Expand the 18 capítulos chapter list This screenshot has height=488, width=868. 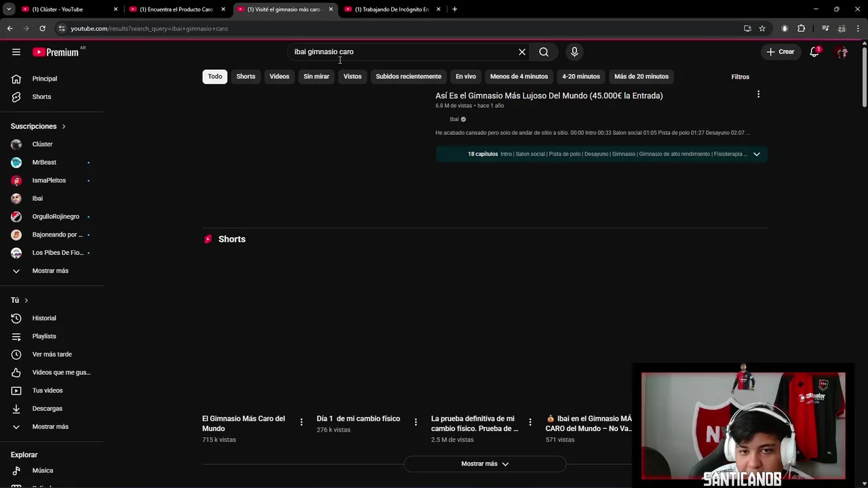coord(756,154)
